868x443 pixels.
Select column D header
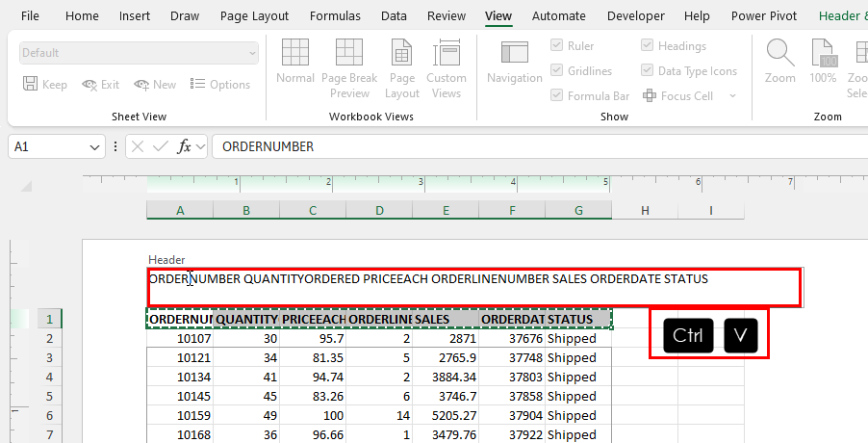tap(379, 210)
